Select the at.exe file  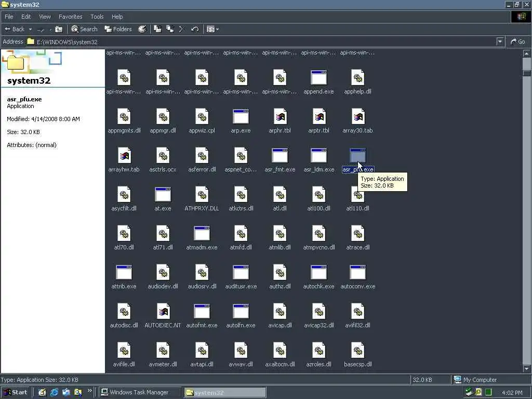[x=163, y=199]
